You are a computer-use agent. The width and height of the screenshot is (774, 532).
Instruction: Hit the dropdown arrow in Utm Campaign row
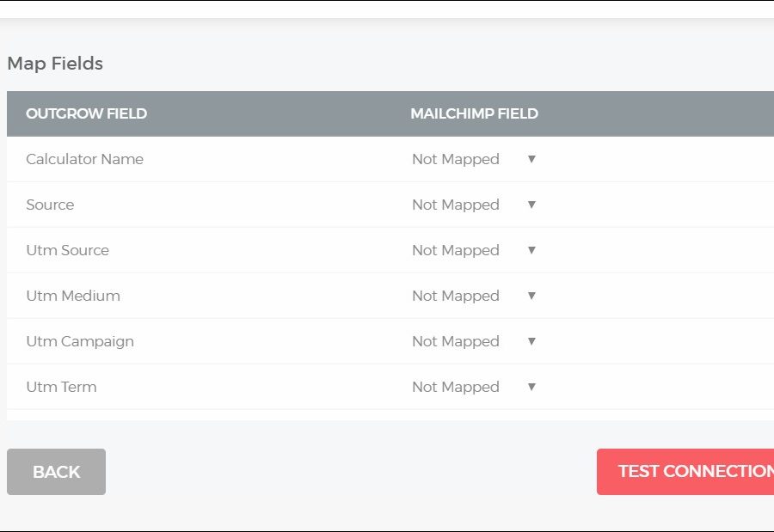531,341
